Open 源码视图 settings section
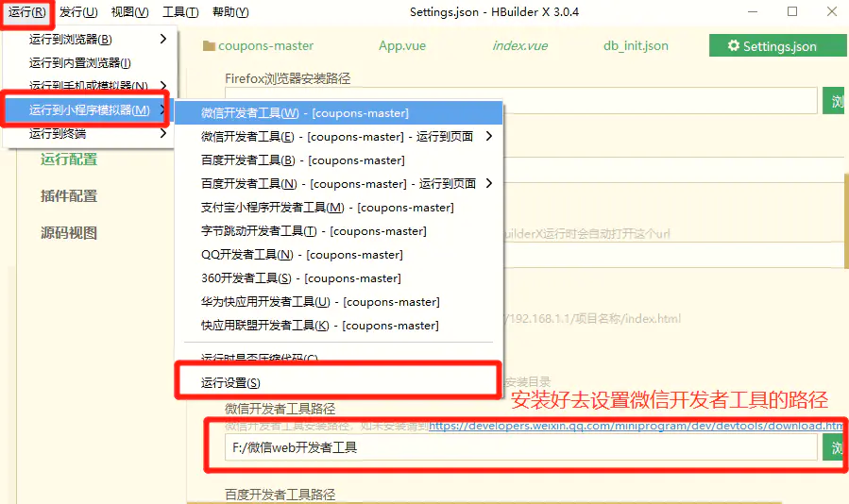Screen dimensions: 849x504 (69, 233)
